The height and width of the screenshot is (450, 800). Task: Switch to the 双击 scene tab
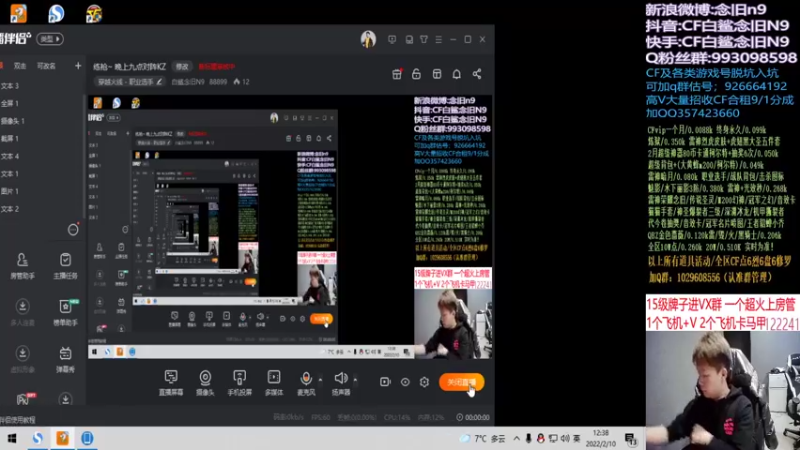click(x=20, y=66)
